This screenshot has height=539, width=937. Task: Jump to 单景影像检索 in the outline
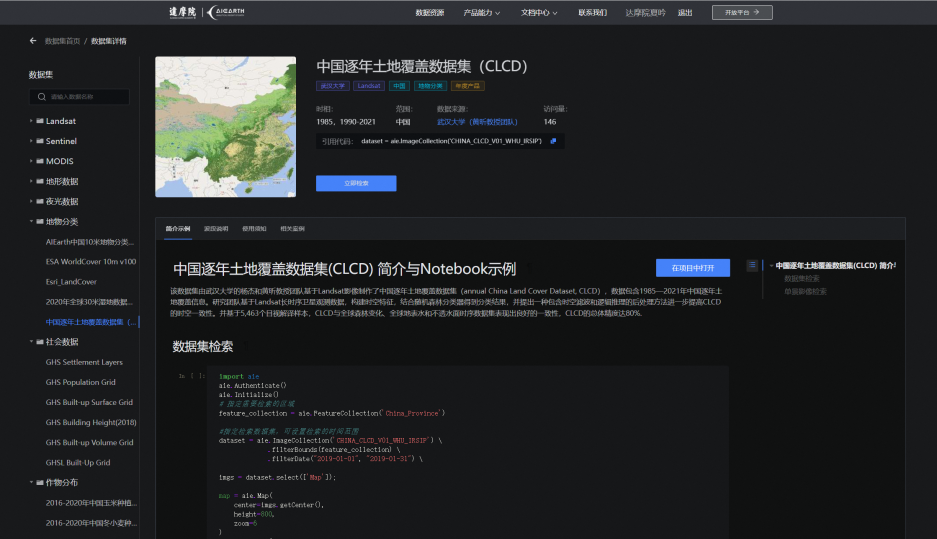806,292
